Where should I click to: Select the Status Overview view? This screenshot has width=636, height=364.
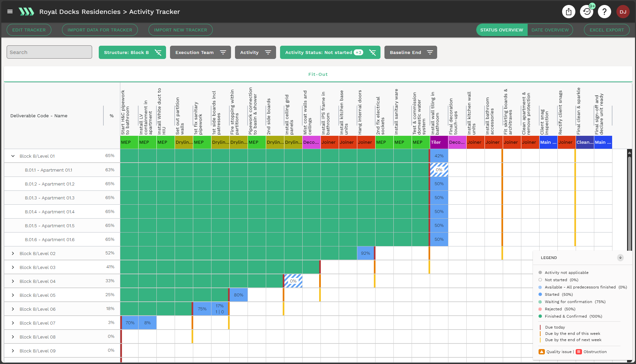(x=501, y=30)
